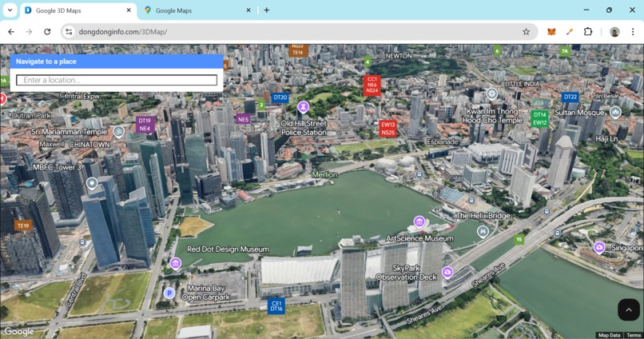The width and height of the screenshot is (644, 339).
Task: Click the CHINATOWN map label
Action: [x=89, y=145]
